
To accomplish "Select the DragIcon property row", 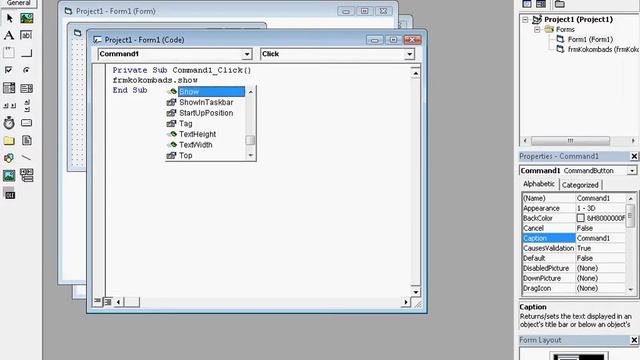I will tap(573, 288).
